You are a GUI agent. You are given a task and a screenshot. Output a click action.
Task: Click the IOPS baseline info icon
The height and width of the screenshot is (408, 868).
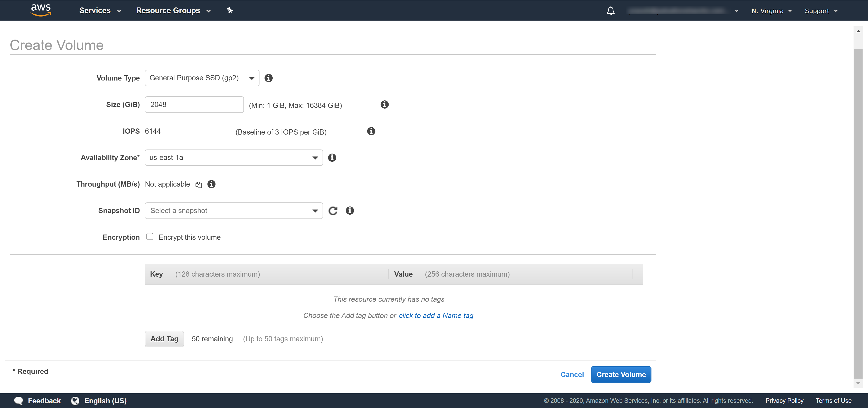pyautogui.click(x=371, y=131)
